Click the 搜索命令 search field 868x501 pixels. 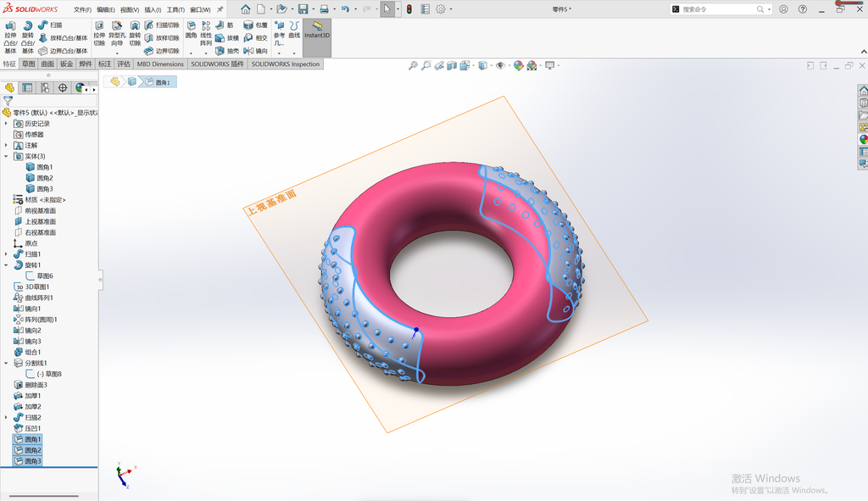click(x=717, y=9)
